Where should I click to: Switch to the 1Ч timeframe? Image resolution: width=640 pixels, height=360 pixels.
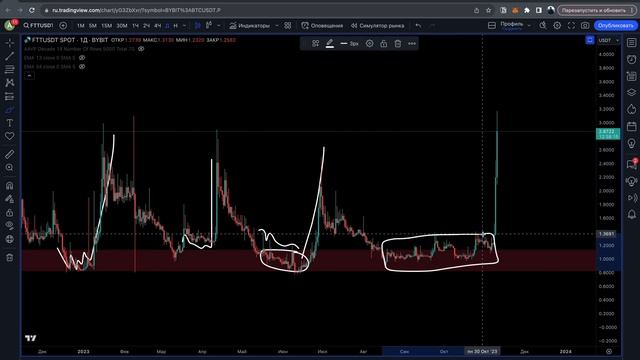(x=136, y=26)
